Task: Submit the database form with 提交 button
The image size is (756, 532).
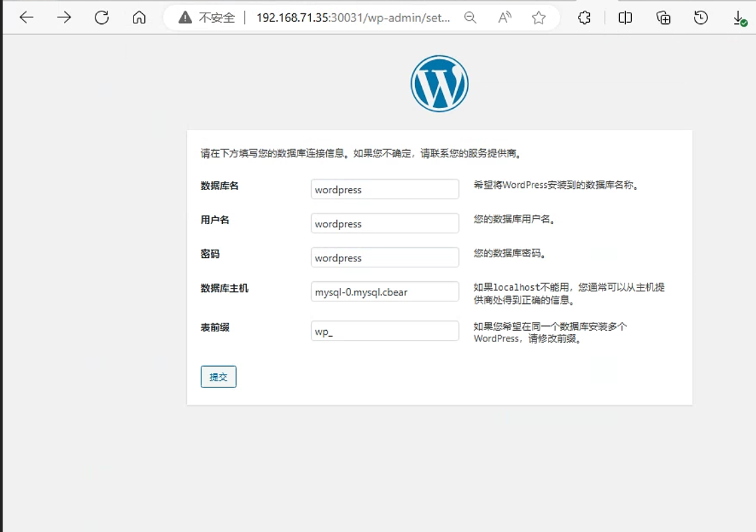Action: 218,377
